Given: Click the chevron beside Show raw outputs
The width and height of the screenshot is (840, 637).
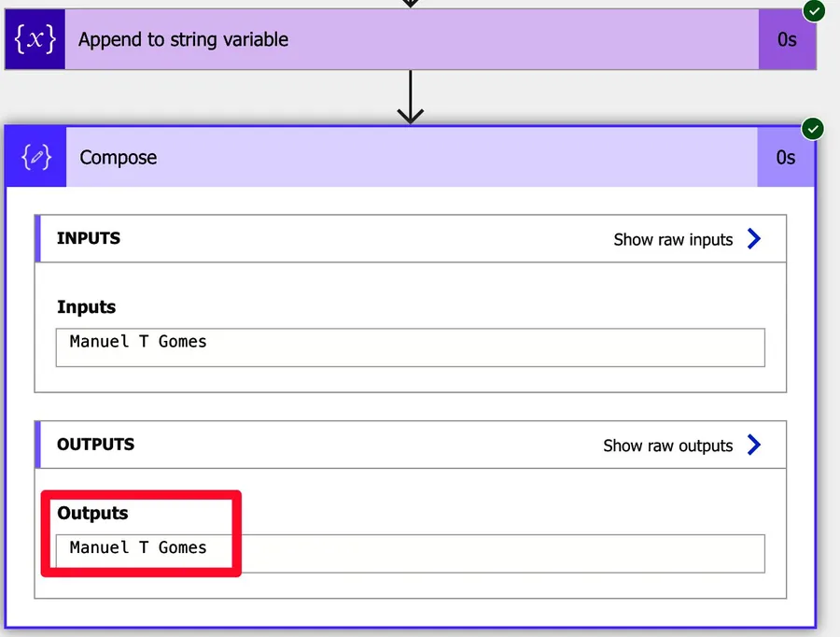Looking at the screenshot, I should [x=754, y=446].
